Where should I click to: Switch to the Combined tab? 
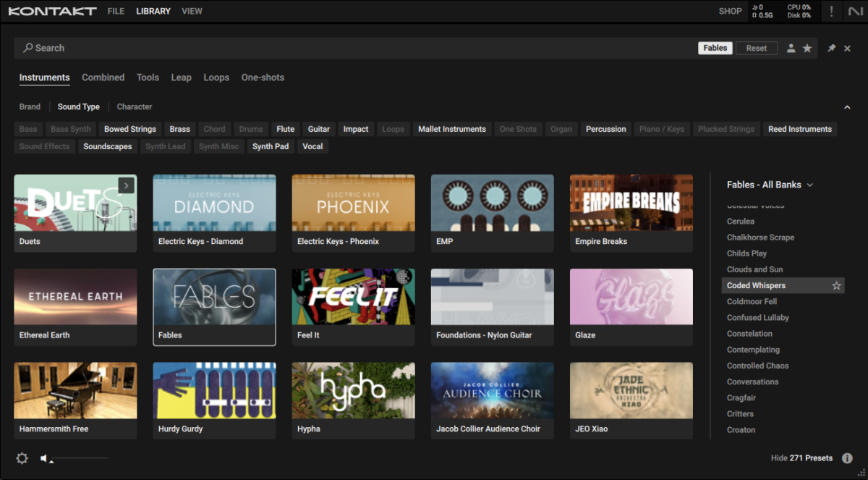(103, 77)
